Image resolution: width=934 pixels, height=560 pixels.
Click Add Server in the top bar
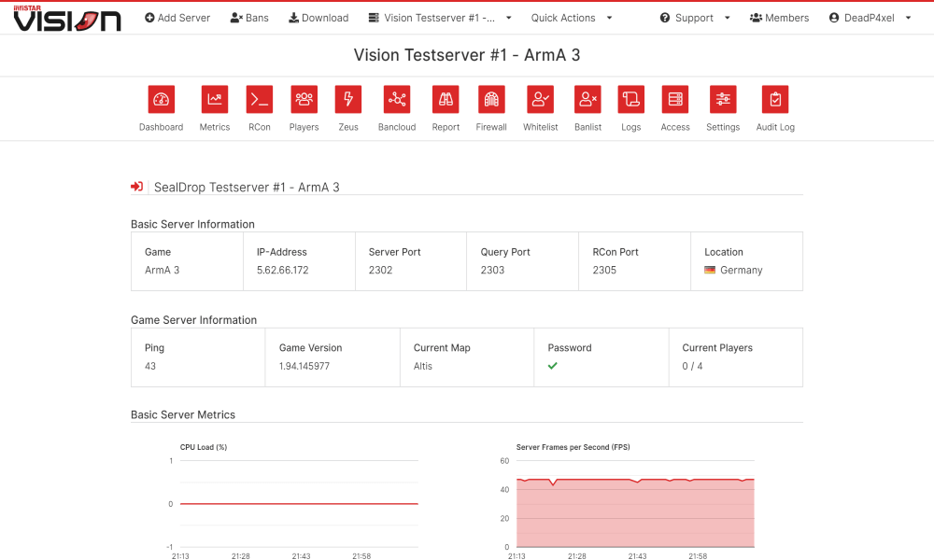(x=177, y=18)
